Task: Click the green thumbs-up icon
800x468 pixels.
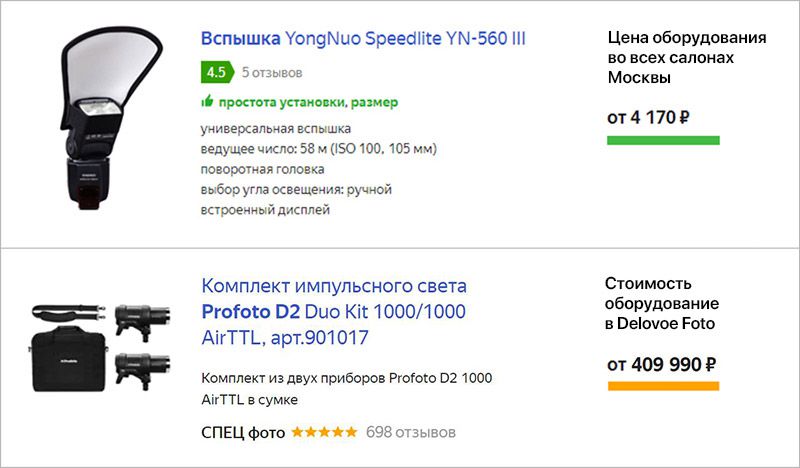Action: (x=207, y=102)
